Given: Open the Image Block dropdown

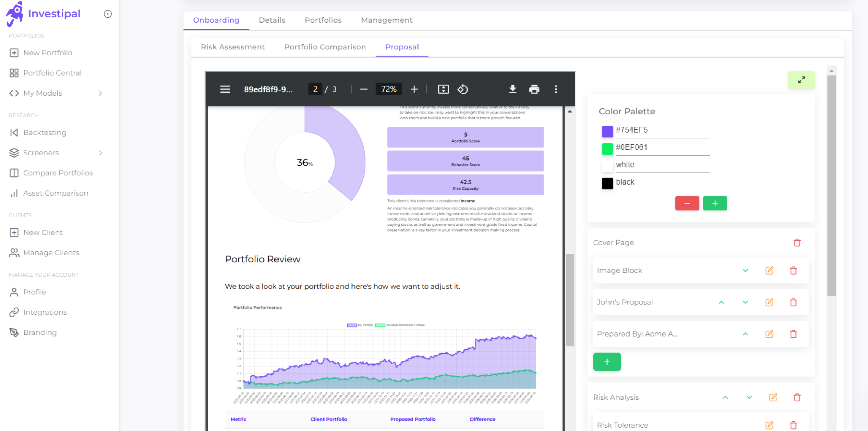Looking at the screenshot, I should [x=745, y=270].
